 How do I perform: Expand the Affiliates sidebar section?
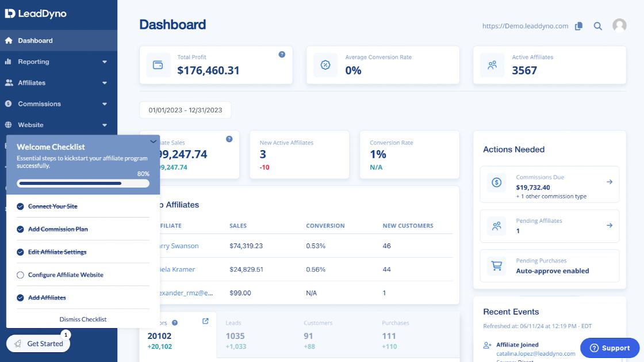pyautogui.click(x=104, y=82)
